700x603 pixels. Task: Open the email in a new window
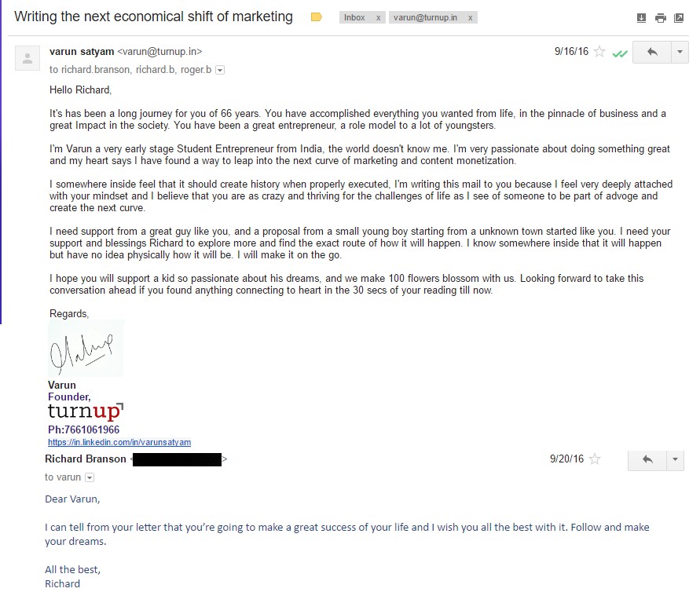[x=679, y=18]
